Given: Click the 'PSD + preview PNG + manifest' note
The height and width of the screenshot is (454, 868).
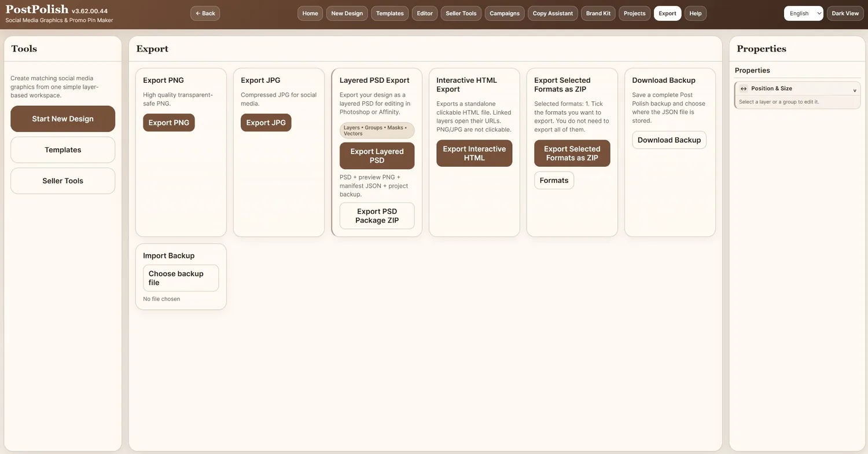Looking at the screenshot, I should point(374,186).
